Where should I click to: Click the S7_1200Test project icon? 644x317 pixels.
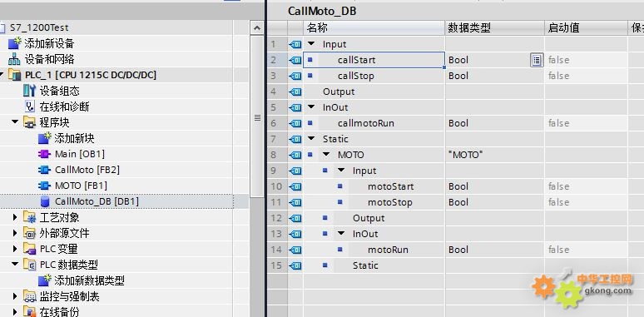coord(2,27)
